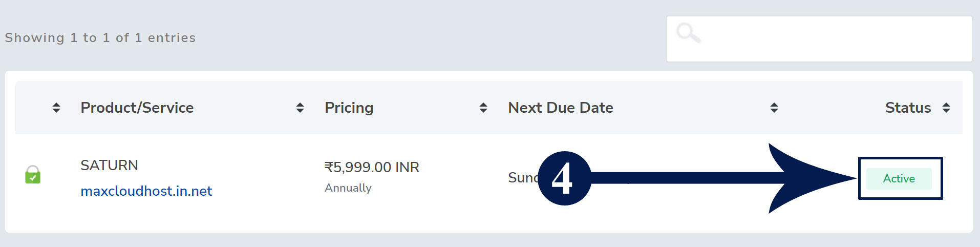Image resolution: width=980 pixels, height=247 pixels.
Task: Click the ₹5,999.00 INR price
Action: coord(372,167)
